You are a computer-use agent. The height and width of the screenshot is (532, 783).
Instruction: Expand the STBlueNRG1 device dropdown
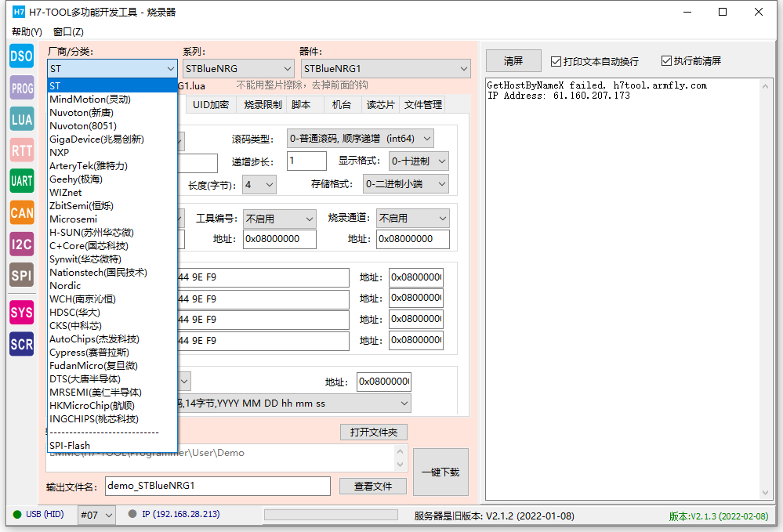(x=386, y=68)
